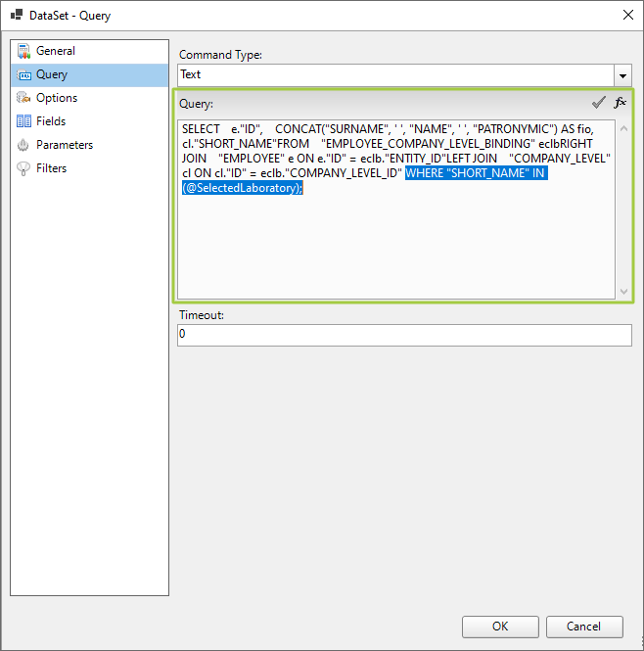This screenshot has width=644, height=651.
Task: Click the highlighted WHERE clause text
Action: click(x=476, y=173)
